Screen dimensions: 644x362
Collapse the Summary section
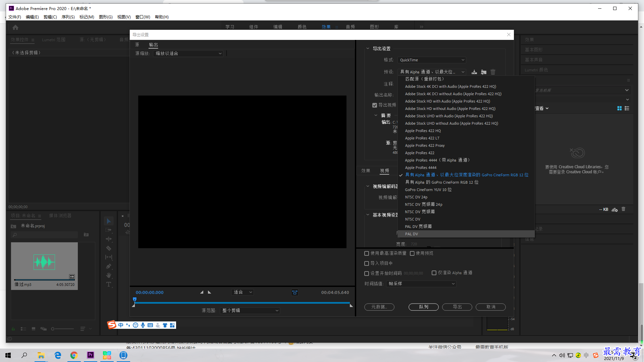(376, 115)
